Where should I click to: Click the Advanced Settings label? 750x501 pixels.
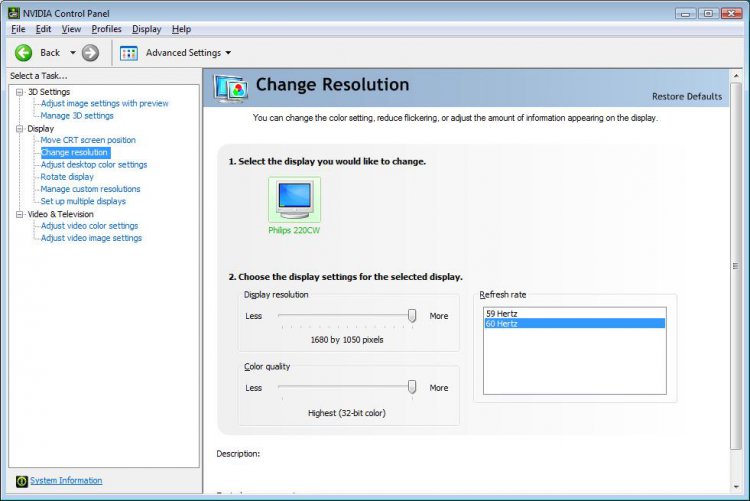click(x=183, y=53)
